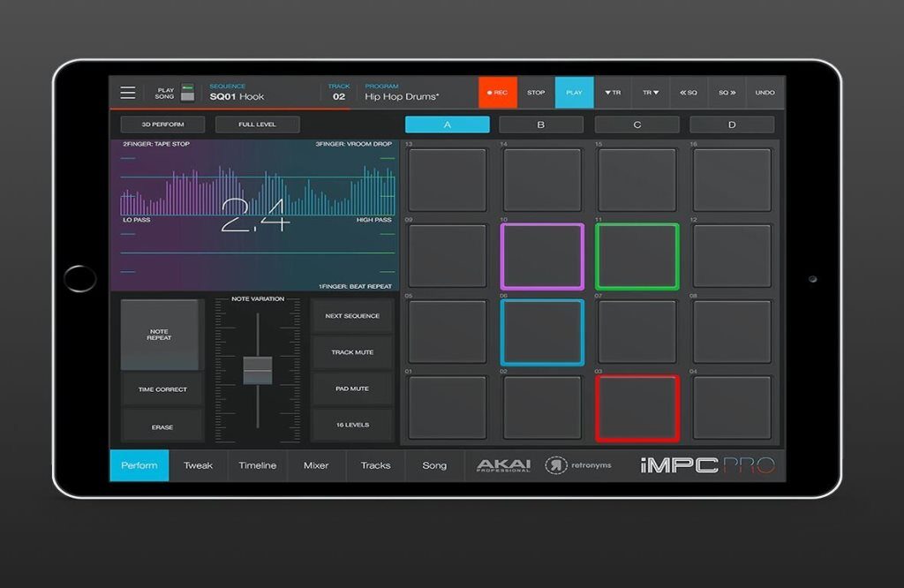Switch to the Song tab
Image resolution: width=904 pixels, height=588 pixels.
[x=434, y=465]
